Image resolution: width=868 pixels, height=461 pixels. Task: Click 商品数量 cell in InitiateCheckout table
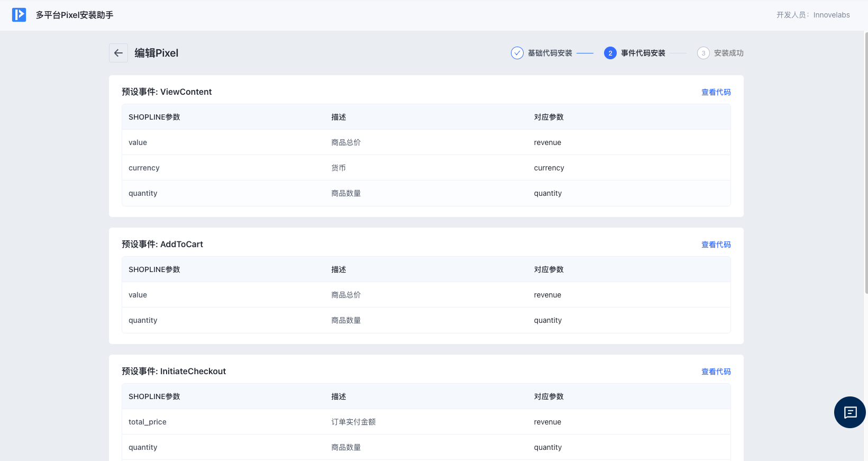[346, 447]
